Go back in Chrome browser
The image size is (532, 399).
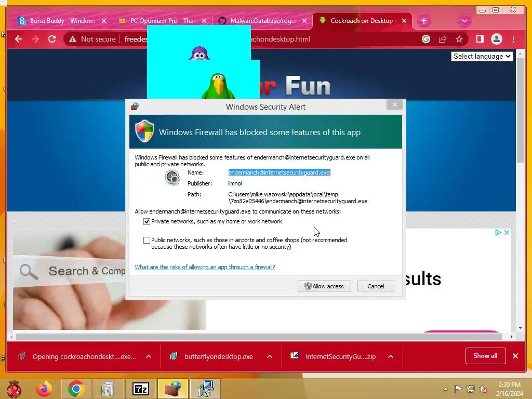coord(19,39)
